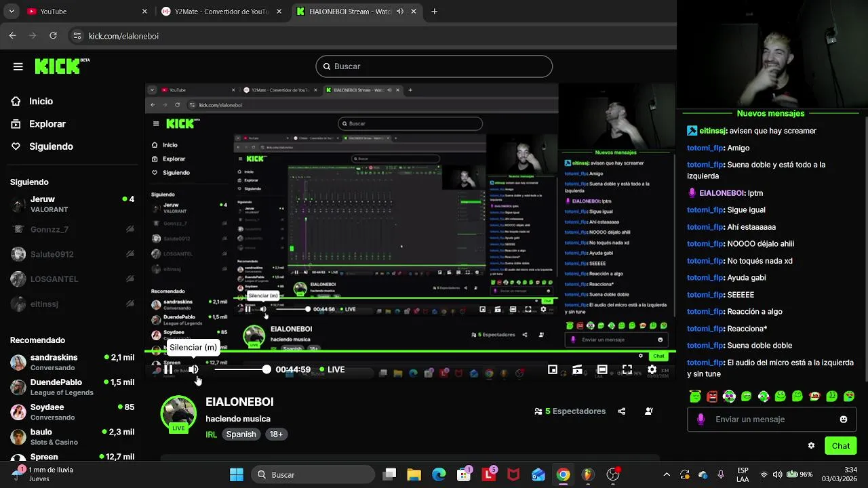This screenshot has height=488, width=868.
Task: Show the 5 Espectadores viewer count
Action: [x=570, y=411]
